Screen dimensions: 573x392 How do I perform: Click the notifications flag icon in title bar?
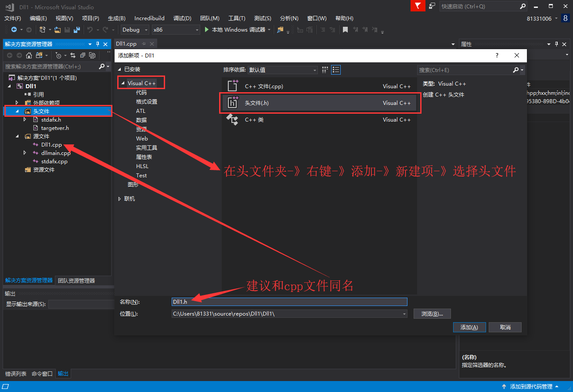click(418, 6)
